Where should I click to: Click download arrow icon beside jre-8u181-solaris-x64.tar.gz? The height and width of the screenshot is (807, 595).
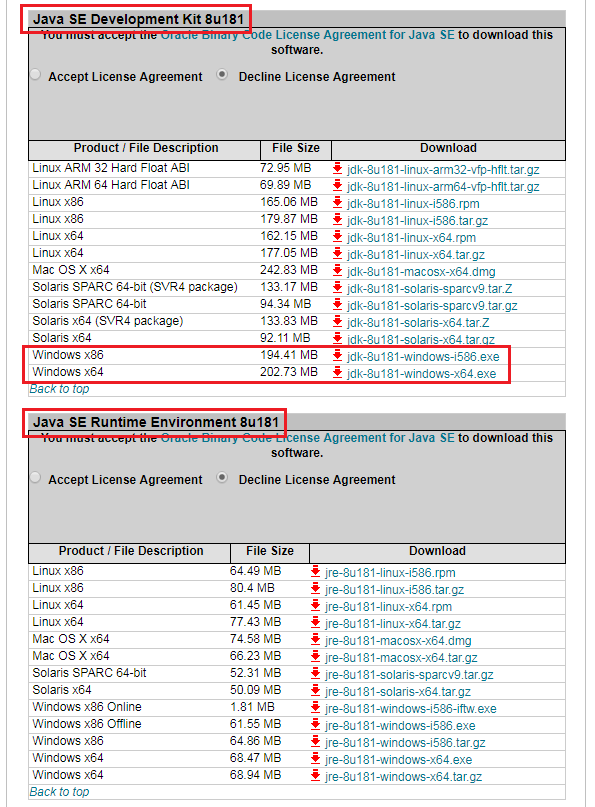(316, 690)
